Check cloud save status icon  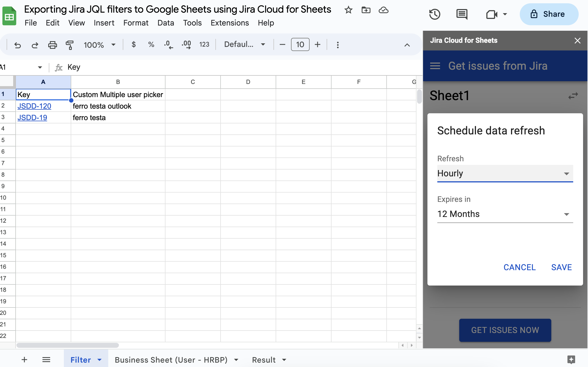tap(383, 10)
